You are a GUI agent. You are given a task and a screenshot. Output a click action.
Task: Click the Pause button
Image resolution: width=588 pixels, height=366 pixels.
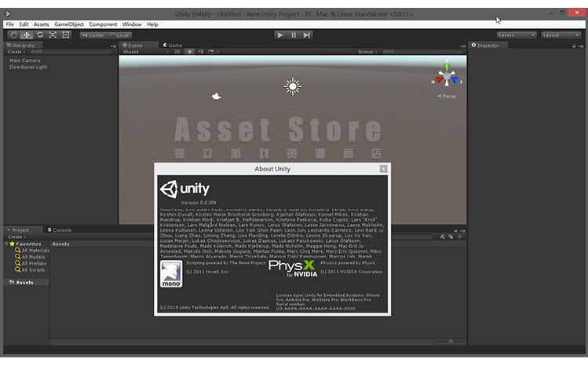coord(294,35)
